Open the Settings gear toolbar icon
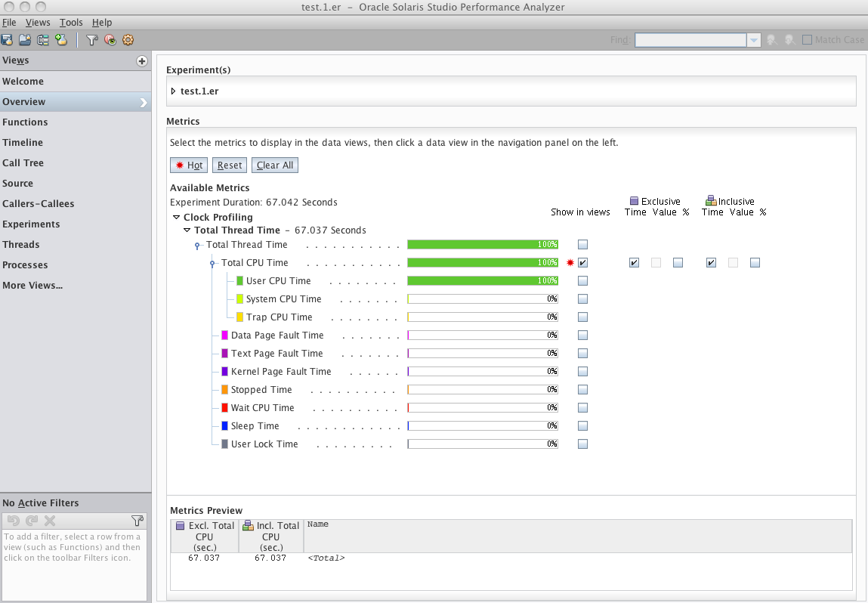868x603 pixels. pos(128,40)
